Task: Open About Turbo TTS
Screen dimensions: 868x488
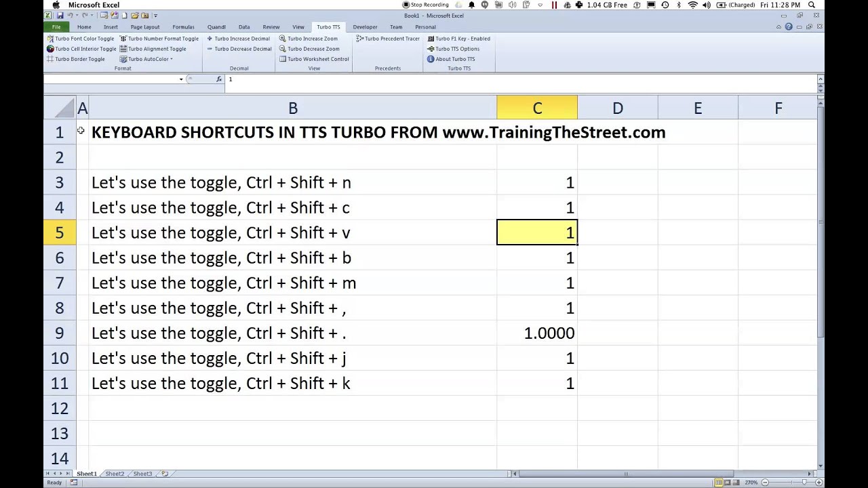Action: (x=451, y=59)
